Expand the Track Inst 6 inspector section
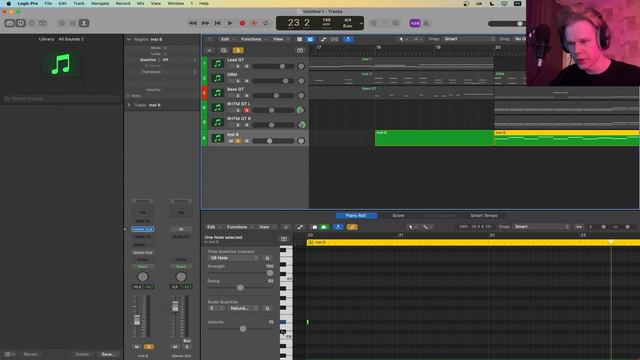The image size is (640, 360). [x=129, y=105]
